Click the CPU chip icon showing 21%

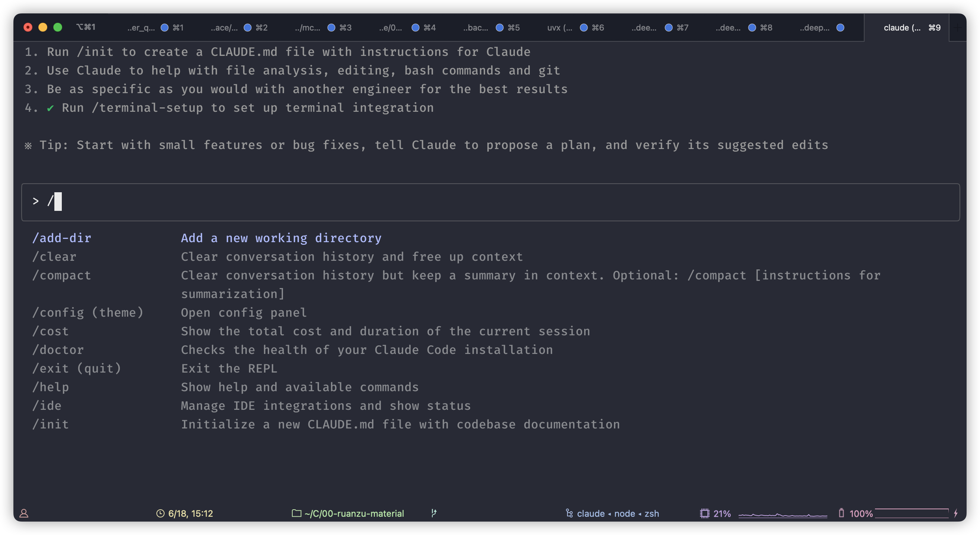(x=704, y=513)
